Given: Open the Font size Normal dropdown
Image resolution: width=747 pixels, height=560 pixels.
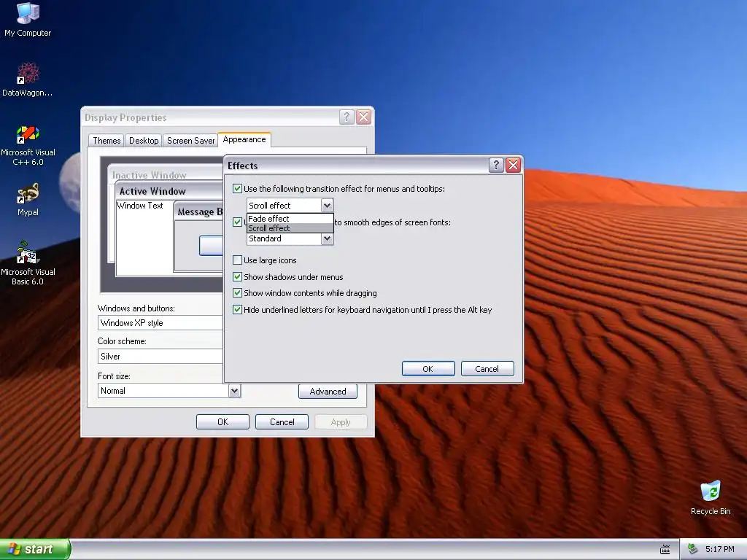Looking at the screenshot, I should (169, 391).
